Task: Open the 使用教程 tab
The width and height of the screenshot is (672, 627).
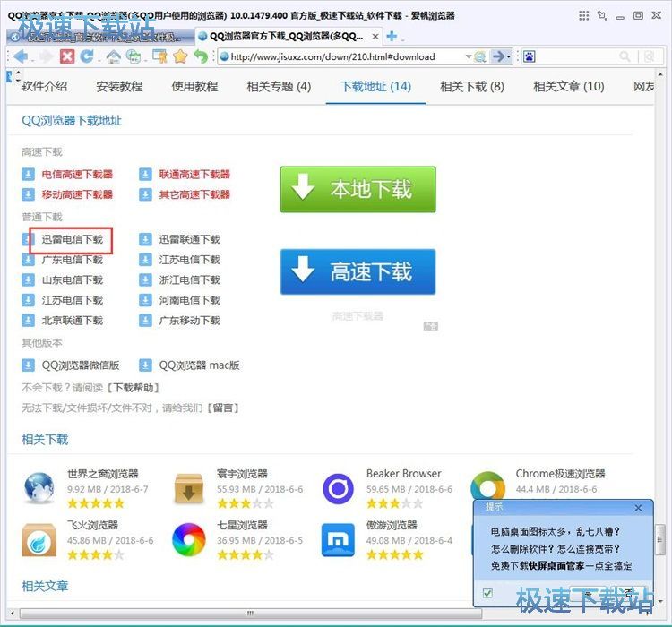Action: pos(195,87)
